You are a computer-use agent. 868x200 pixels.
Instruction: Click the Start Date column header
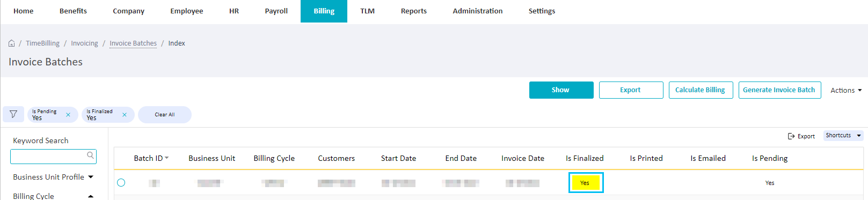point(399,158)
